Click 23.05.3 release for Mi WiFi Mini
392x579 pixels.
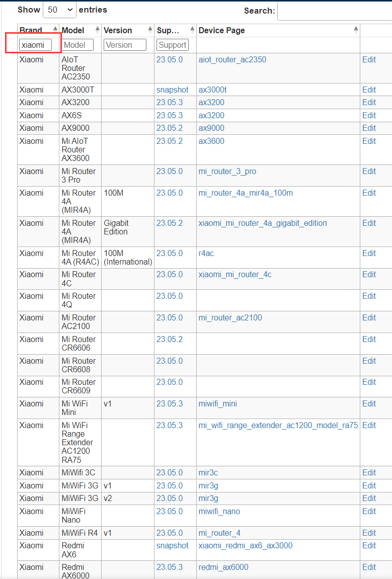pos(169,403)
